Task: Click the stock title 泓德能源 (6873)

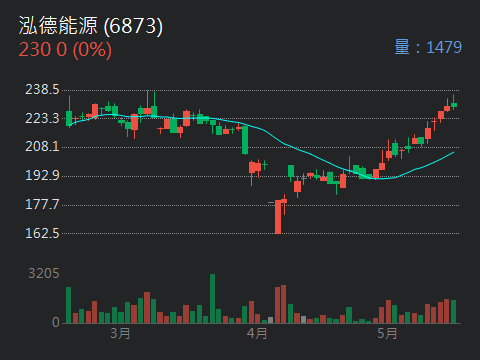Action: pos(91,26)
